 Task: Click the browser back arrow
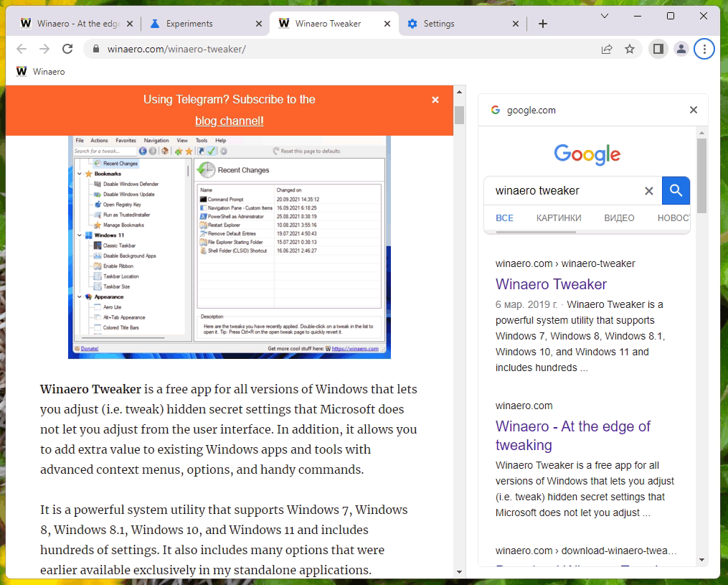pyautogui.click(x=22, y=49)
